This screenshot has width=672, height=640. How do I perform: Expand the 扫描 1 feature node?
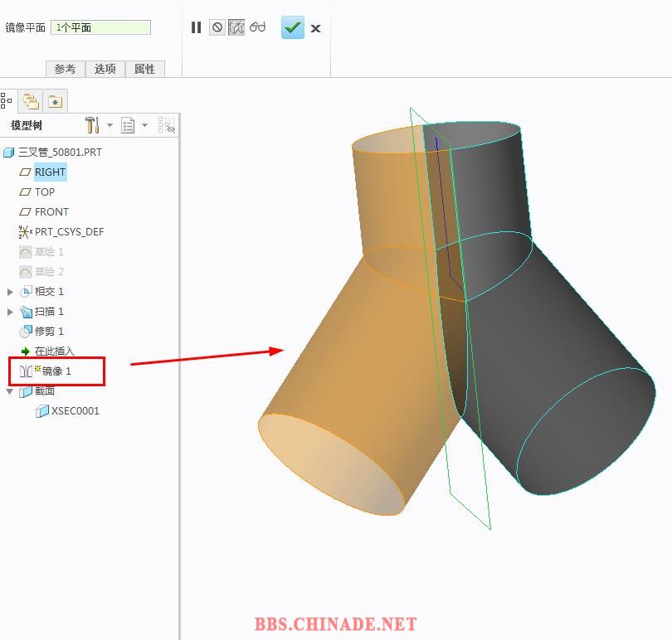[10, 312]
